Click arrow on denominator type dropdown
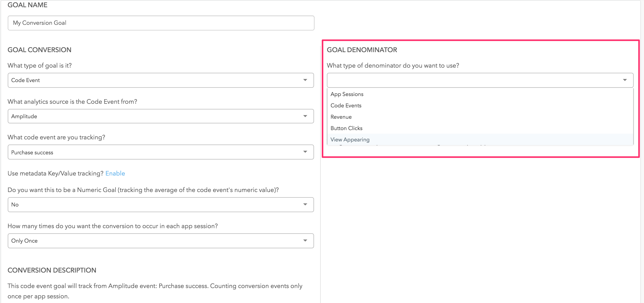 (625, 80)
